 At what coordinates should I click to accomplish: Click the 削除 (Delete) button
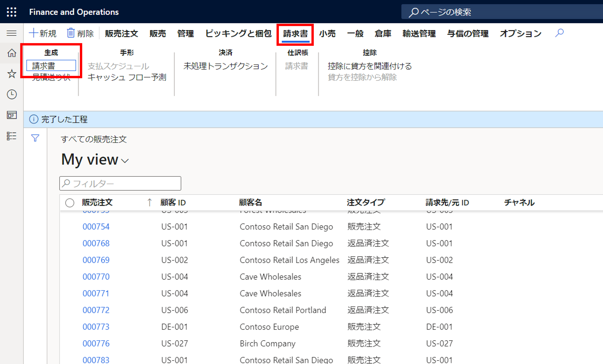pyautogui.click(x=81, y=33)
